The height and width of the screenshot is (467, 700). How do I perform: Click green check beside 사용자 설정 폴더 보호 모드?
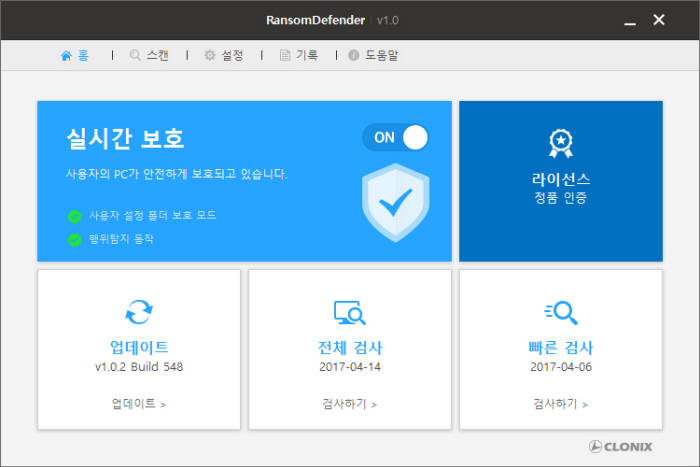coord(75,217)
